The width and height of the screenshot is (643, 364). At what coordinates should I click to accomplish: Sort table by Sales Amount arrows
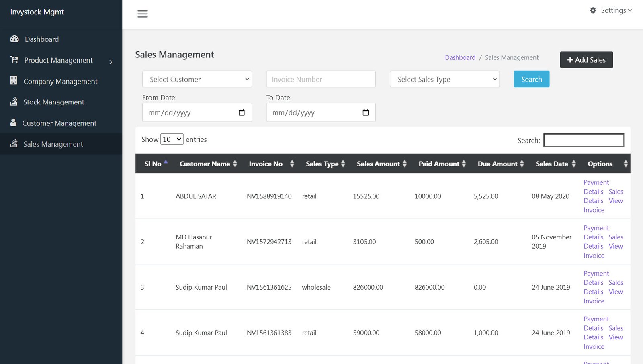[x=405, y=164]
